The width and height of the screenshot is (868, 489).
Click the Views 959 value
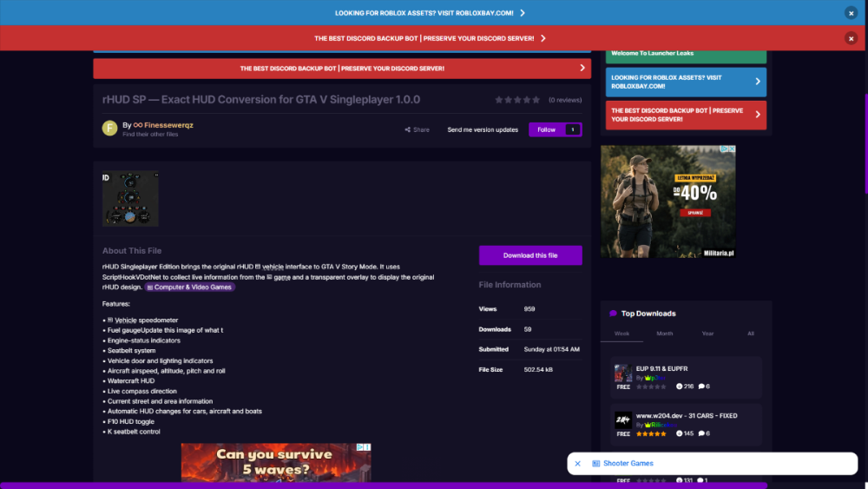[529, 309]
